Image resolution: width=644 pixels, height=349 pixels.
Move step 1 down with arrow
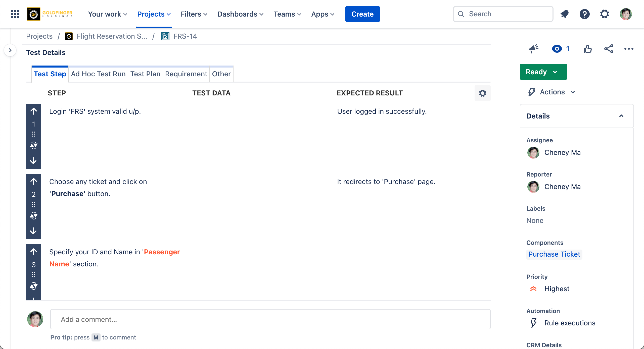(x=33, y=161)
